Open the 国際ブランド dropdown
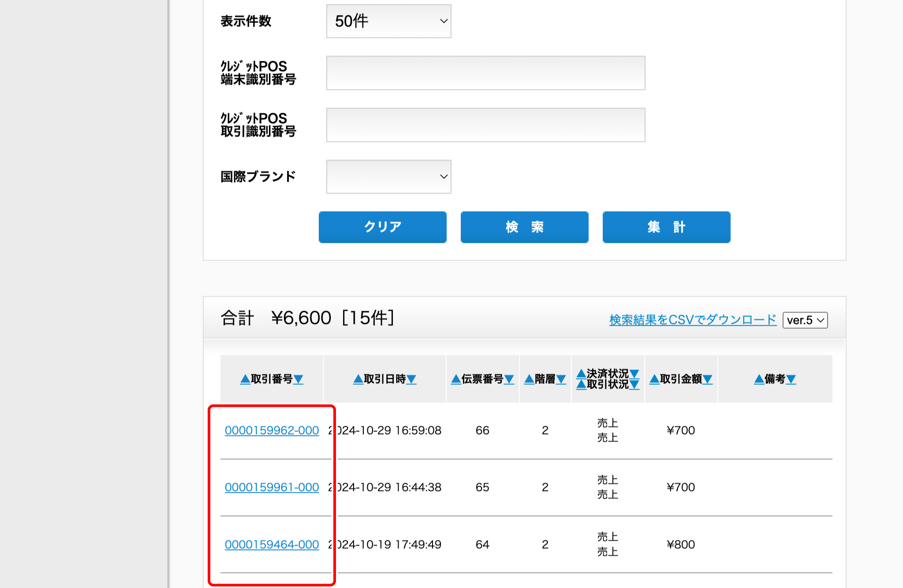The height and width of the screenshot is (588, 903). click(x=388, y=177)
